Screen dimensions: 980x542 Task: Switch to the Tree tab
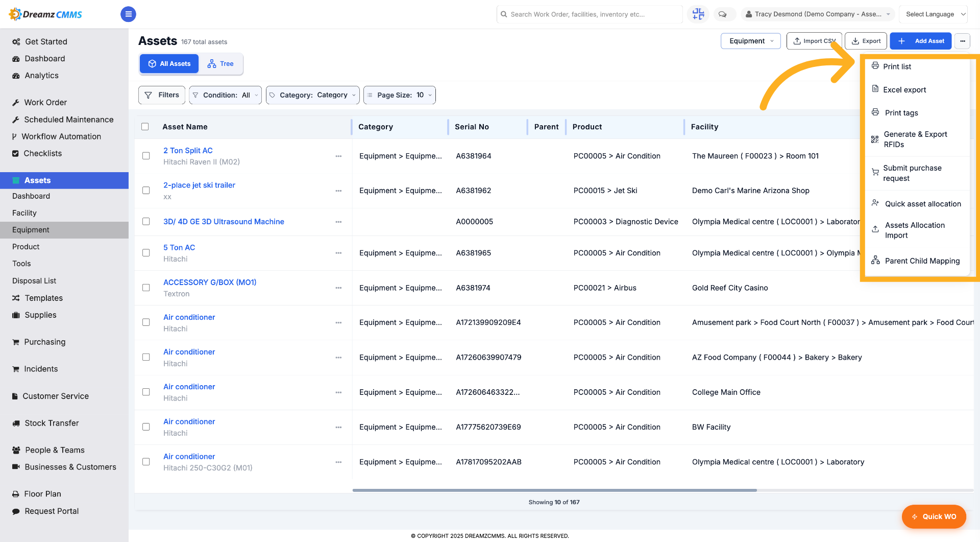point(220,64)
